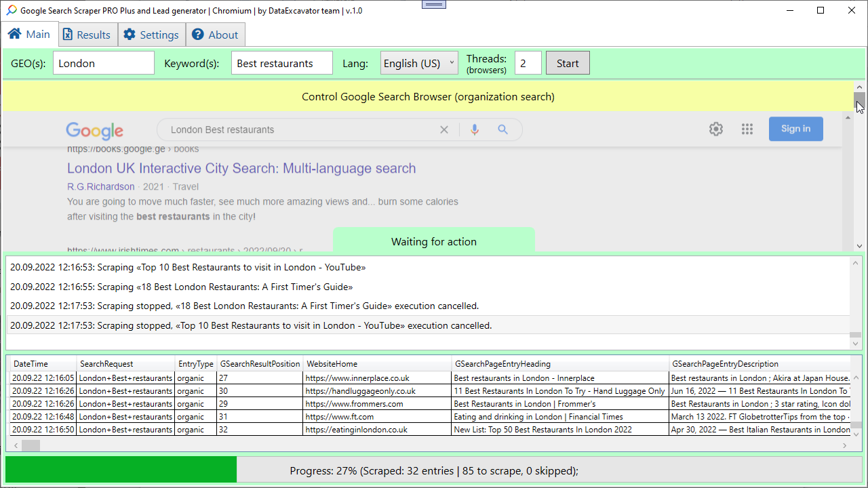868x488 pixels.
Task: Sort by GSearchResultPosition column header
Action: [260, 364]
